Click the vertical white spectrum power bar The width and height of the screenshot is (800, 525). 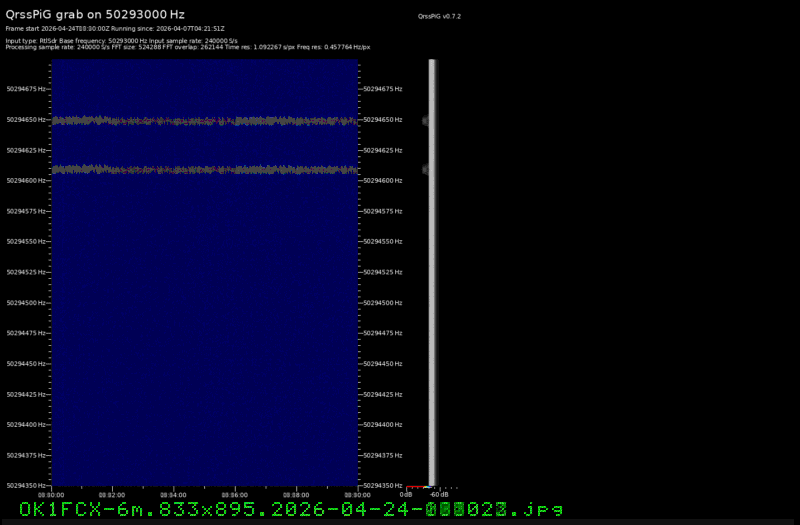(432, 270)
